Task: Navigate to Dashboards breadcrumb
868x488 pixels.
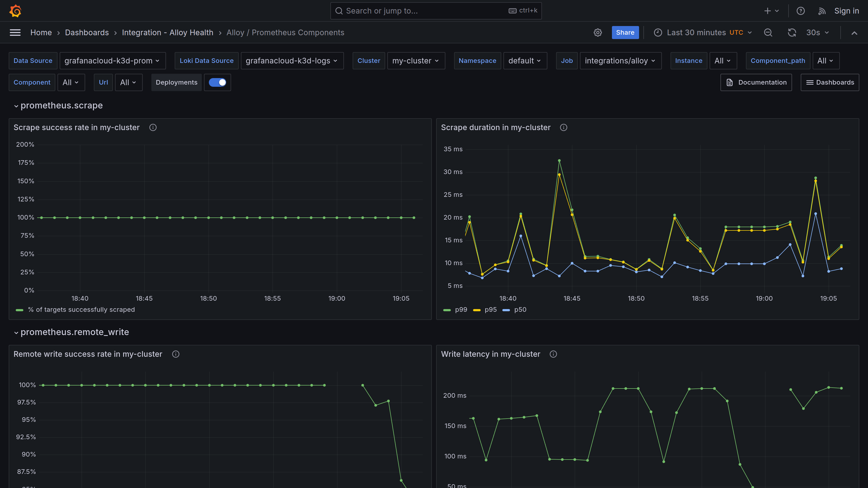Action: (x=87, y=32)
